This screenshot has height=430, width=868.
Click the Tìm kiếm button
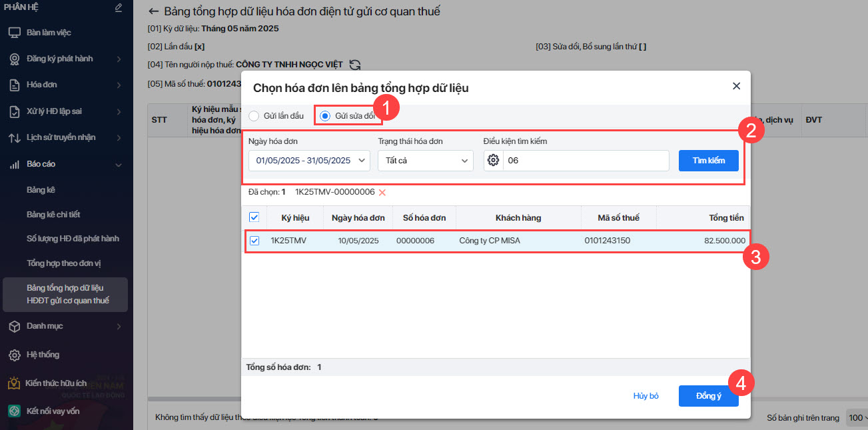pos(708,161)
